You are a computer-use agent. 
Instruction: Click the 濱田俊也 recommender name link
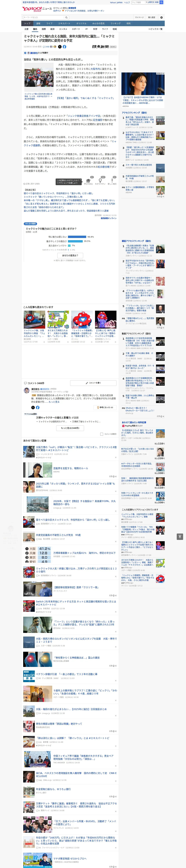pyautogui.click(x=34, y=53)
